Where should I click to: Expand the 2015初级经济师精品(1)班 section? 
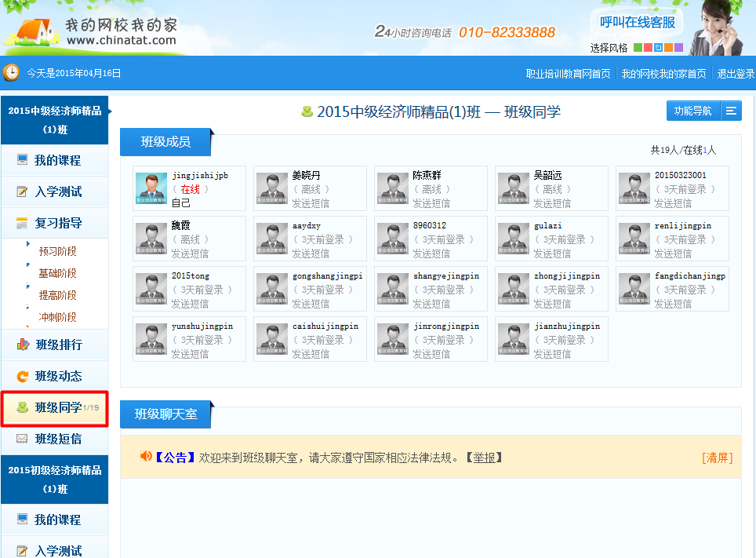tap(55, 479)
